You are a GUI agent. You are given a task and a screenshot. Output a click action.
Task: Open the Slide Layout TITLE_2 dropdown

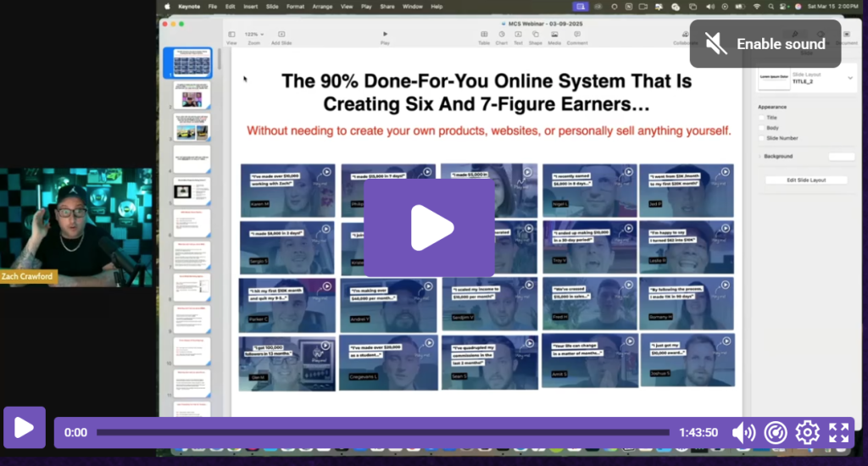[x=850, y=78]
